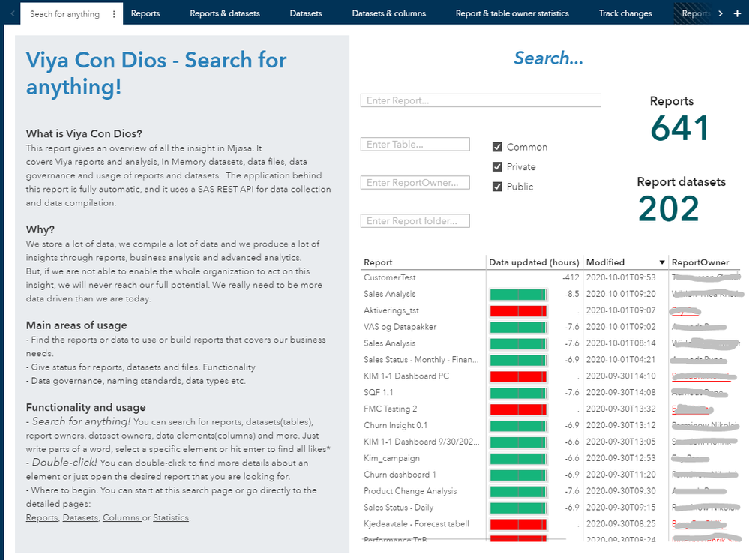The height and width of the screenshot is (560, 749).
Task: Uncheck the Private checkbox
Action: (497, 166)
